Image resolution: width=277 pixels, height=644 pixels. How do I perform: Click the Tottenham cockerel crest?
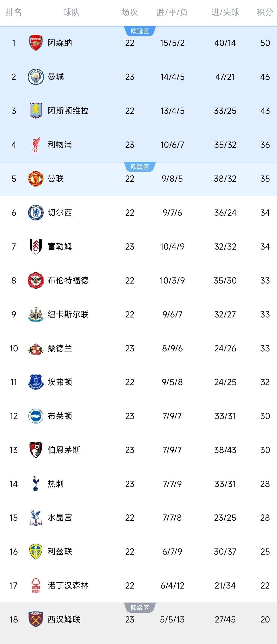(35, 484)
